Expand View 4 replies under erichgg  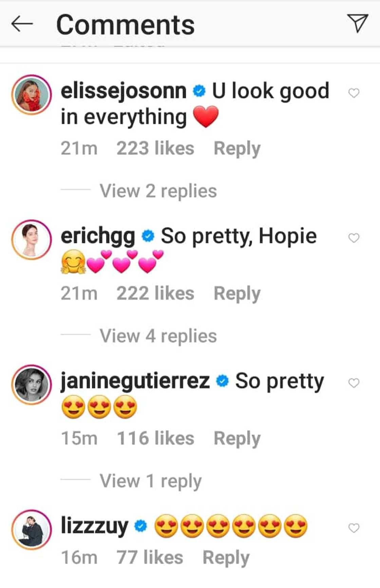(x=158, y=336)
